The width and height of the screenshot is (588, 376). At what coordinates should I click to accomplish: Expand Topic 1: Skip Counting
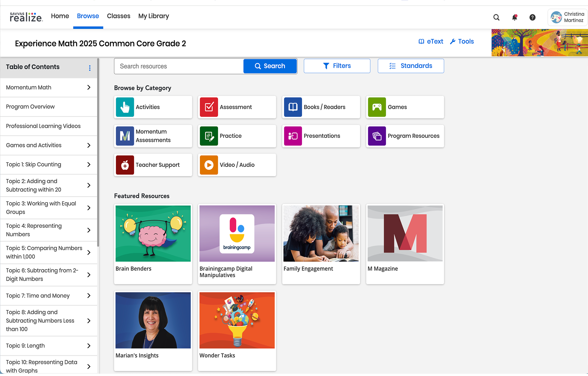coord(89,164)
